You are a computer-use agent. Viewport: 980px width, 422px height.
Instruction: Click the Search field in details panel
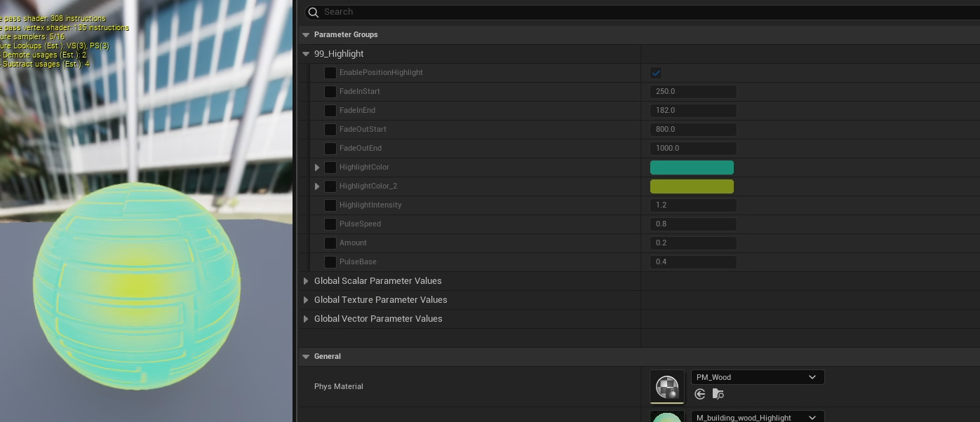[642, 12]
